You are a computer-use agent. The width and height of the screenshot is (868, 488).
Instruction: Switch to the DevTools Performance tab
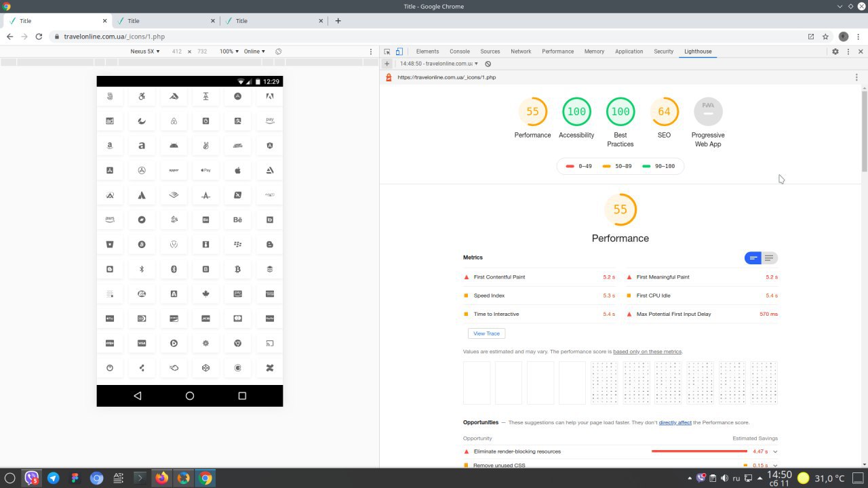click(557, 52)
